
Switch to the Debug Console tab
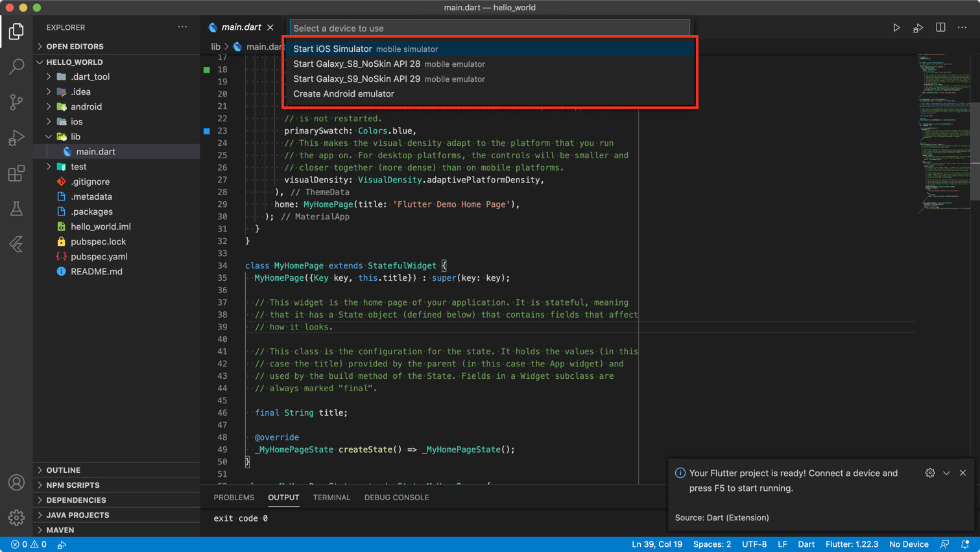point(396,498)
